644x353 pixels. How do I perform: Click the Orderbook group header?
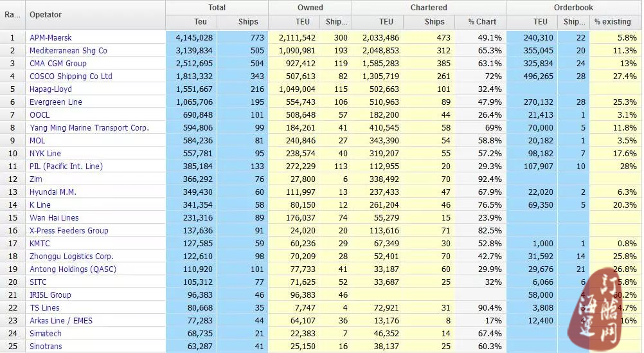[573, 8]
